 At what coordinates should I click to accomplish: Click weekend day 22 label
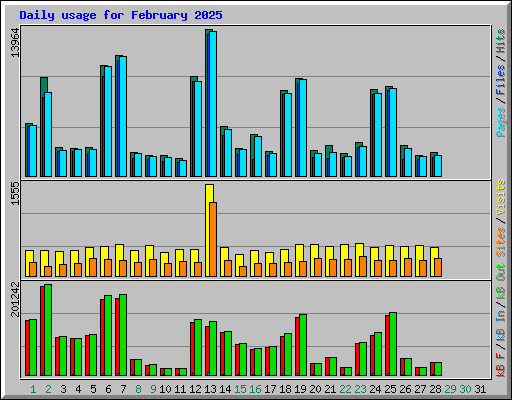click(x=345, y=389)
